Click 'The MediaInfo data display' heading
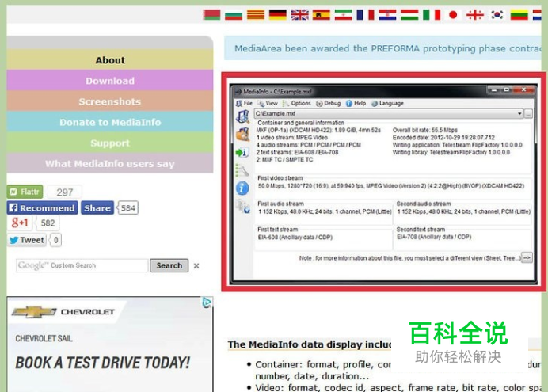This screenshot has width=548, height=392. coord(310,344)
